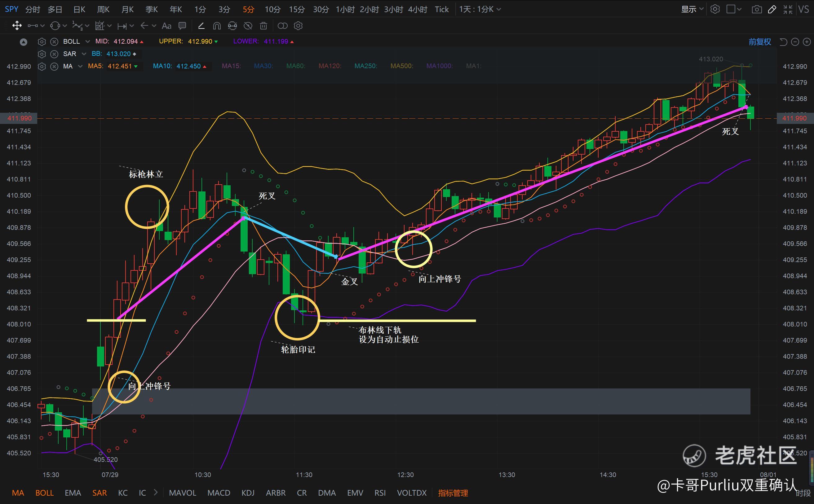Open the 1天:1分K period dropdown
The width and height of the screenshot is (814, 504).
(480, 9)
